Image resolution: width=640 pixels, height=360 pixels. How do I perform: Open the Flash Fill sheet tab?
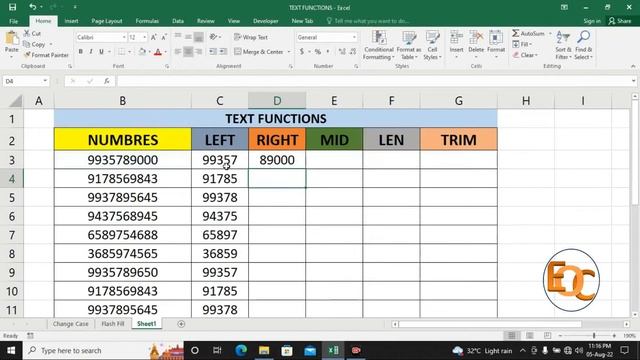point(113,324)
